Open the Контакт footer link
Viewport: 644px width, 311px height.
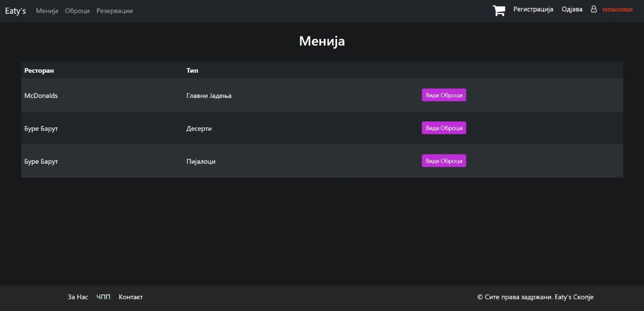[131, 297]
